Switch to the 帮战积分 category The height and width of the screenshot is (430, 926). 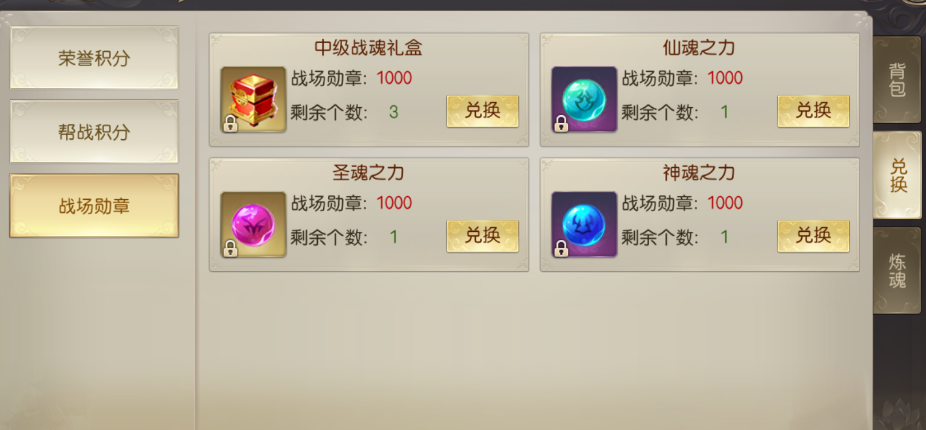94,132
